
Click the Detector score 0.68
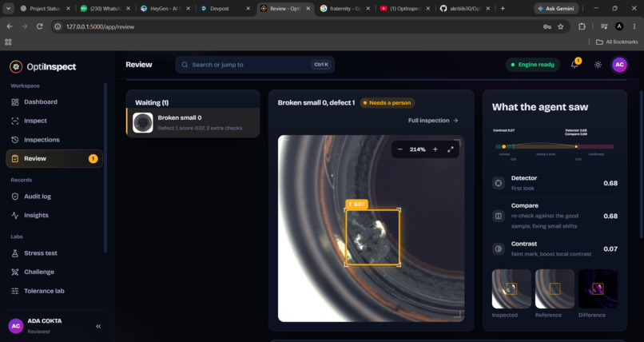click(x=610, y=183)
